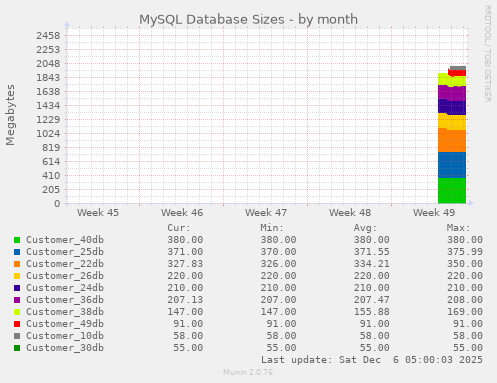
Task: Click the orange Customer_22db area in the chart
Action: click(452, 141)
